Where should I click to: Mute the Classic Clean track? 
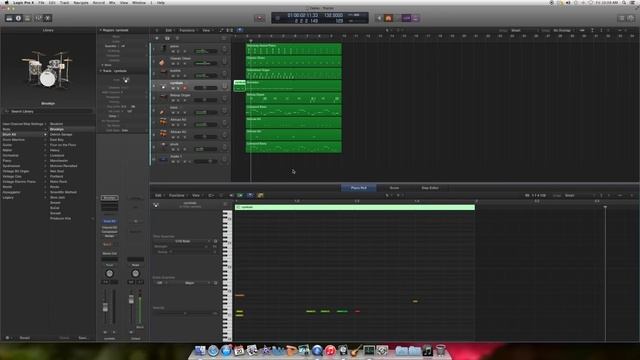(x=173, y=64)
